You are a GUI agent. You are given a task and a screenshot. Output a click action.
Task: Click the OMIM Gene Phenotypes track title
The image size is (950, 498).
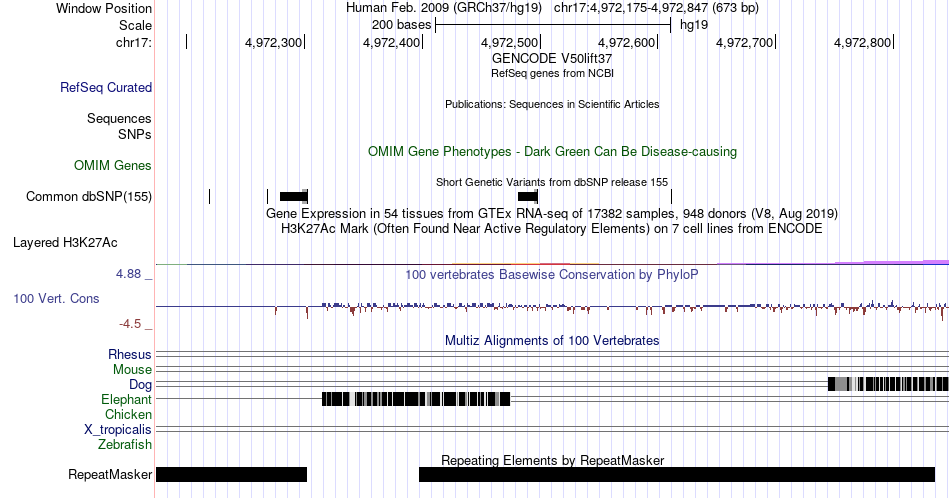[x=552, y=151]
